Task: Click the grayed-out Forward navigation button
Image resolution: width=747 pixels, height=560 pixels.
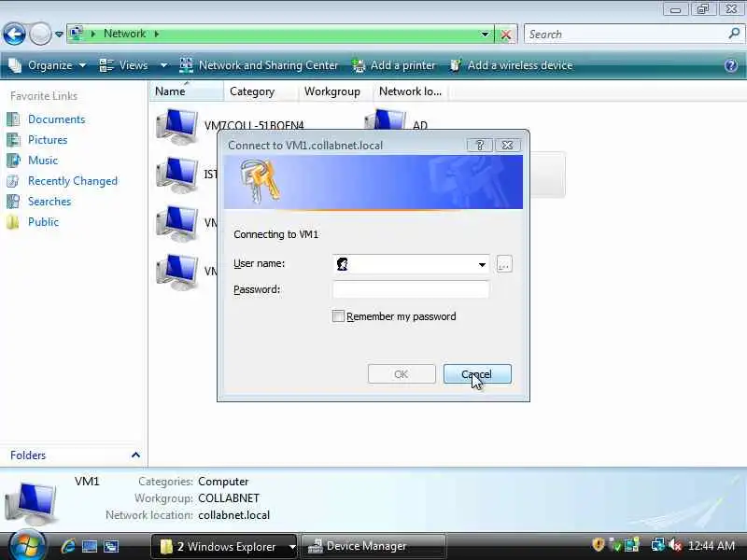Action: pos(40,35)
